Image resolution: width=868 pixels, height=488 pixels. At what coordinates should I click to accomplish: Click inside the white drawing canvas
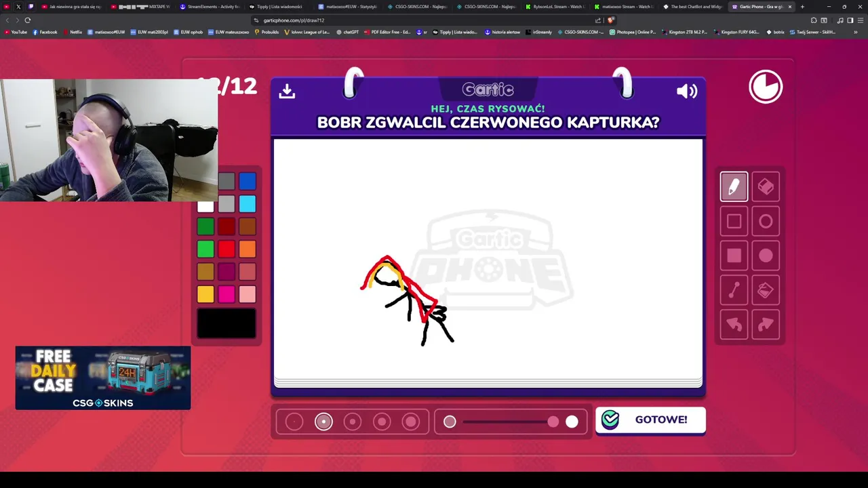tap(488, 260)
